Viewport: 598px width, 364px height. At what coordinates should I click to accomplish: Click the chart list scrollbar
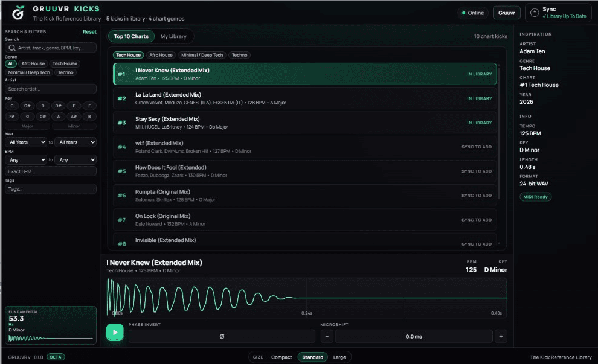(499, 133)
